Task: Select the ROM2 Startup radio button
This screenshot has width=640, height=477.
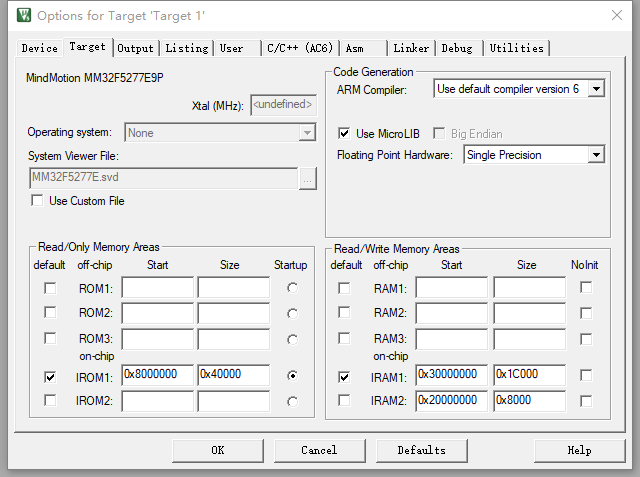Action: pyautogui.click(x=292, y=314)
